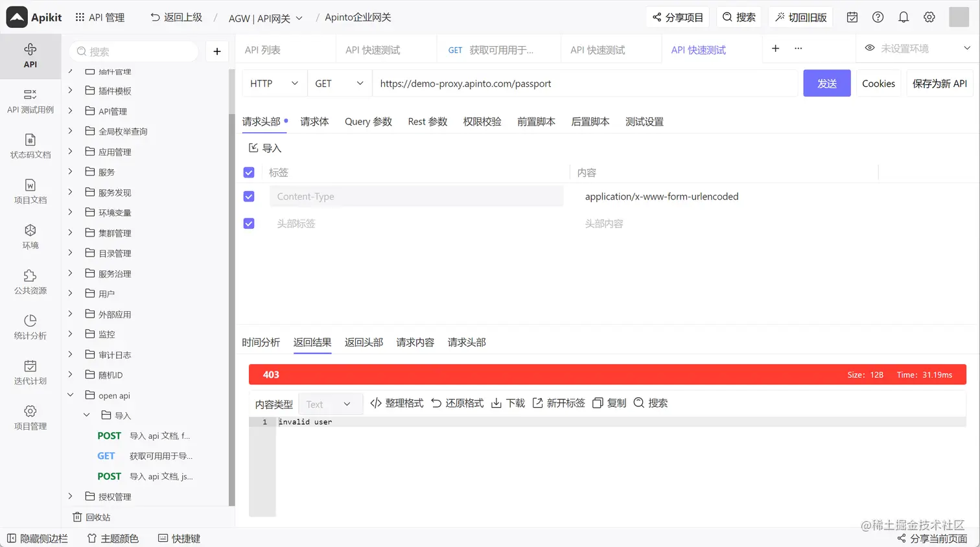The height and width of the screenshot is (547, 980).
Task: Open 公共资源 in sidebar
Action: tap(30, 283)
